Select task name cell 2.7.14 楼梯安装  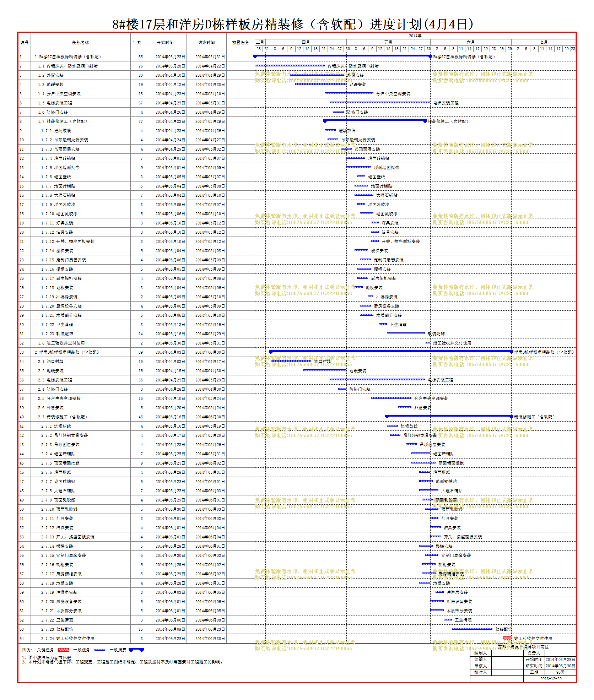click(80, 546)
